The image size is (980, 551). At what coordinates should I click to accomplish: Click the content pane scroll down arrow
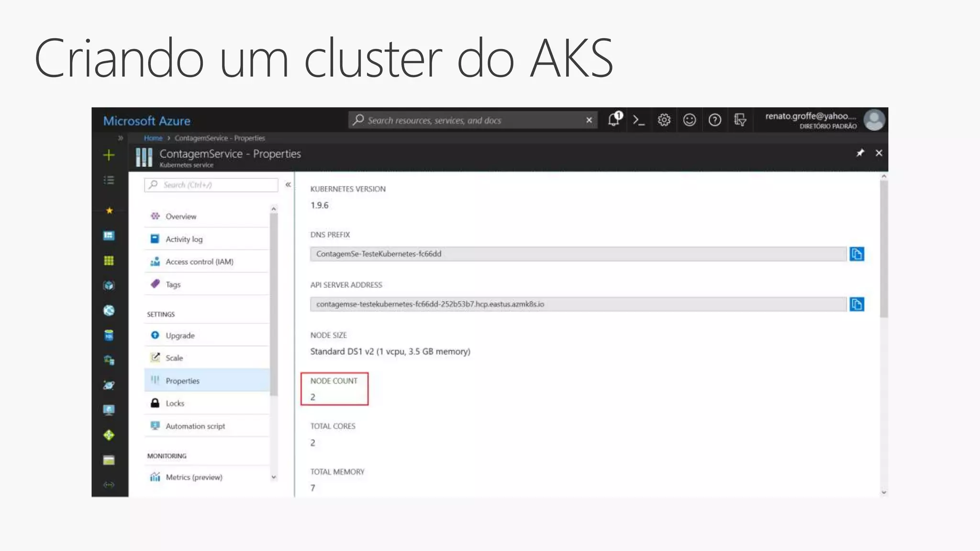pos(884,492)
